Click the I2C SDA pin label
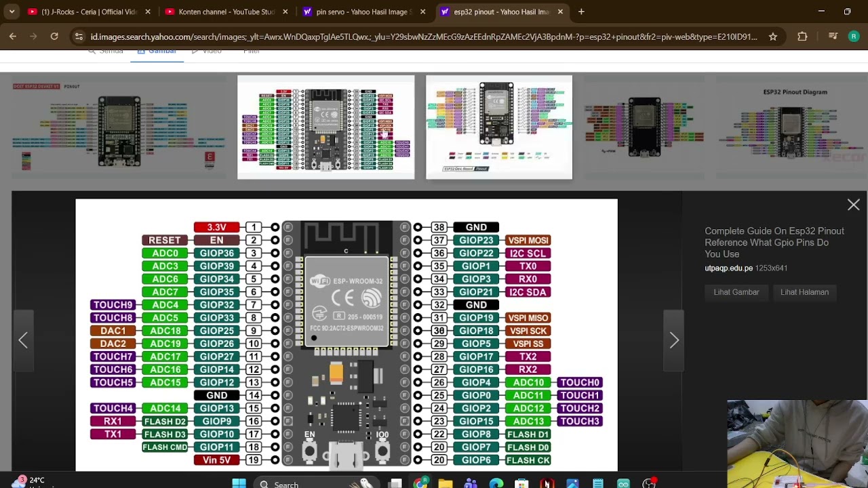 pyautogui.click(x=528, y=292)
